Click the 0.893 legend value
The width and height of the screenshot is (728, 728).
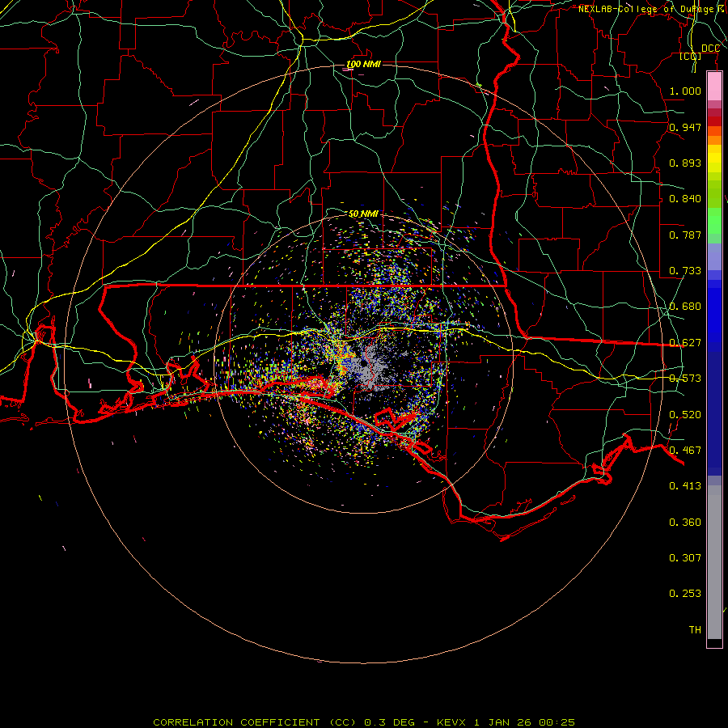click(685, 163)
